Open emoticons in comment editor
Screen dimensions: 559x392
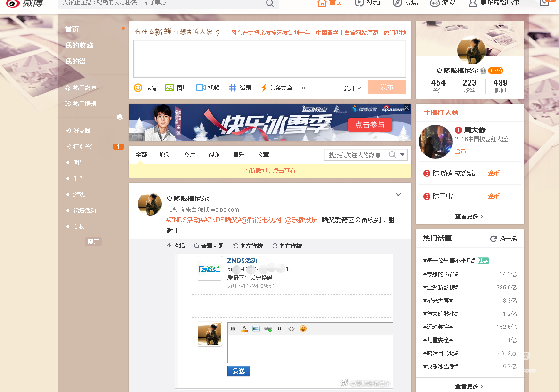[x=303, y=328]
